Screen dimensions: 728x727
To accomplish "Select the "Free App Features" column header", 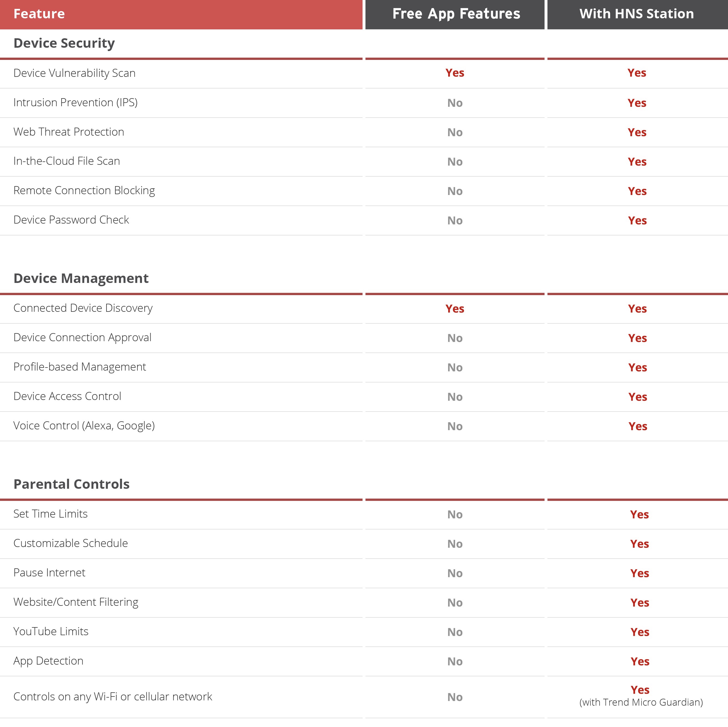I will click(x=456, y=14).
